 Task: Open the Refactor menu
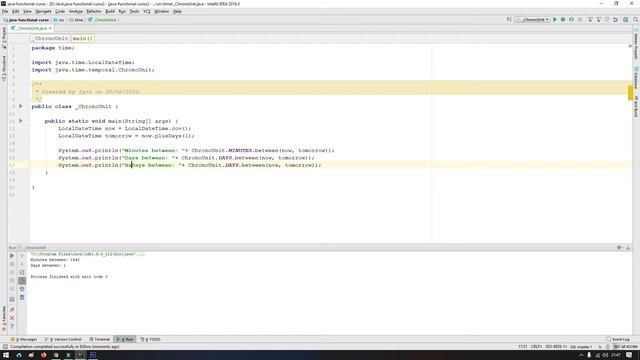click(x=94, y=11)
